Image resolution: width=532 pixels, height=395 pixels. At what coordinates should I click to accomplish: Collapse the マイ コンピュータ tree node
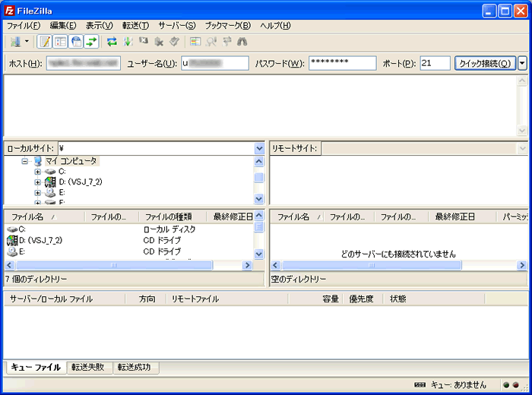pyautogui.click(x=24, y=161)
